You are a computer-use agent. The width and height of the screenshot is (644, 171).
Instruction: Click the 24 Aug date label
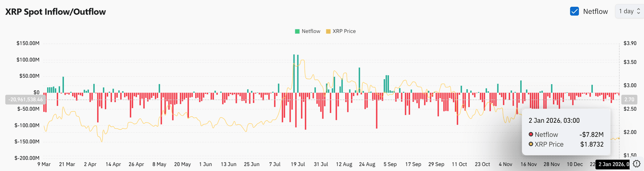pos(367,164)
